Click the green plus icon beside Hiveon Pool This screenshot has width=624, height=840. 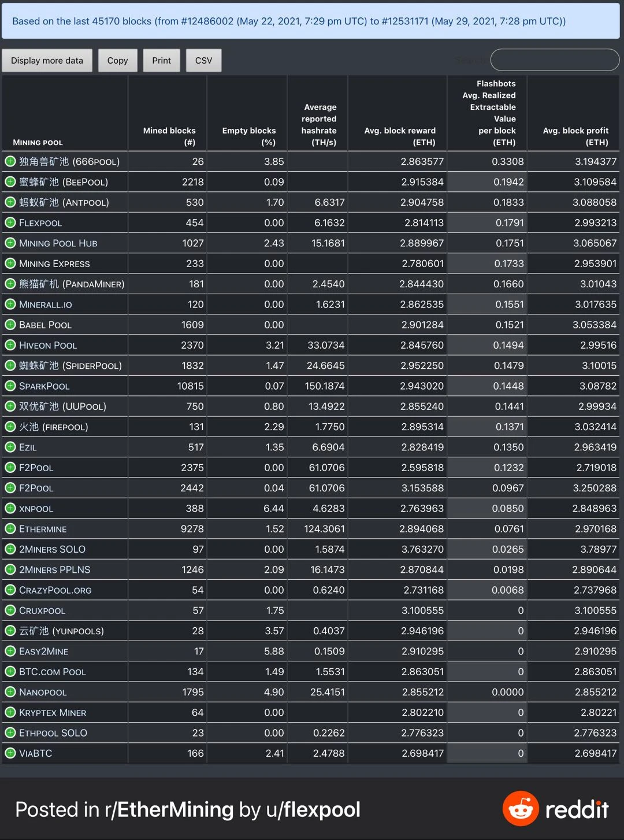click(10, 345)
